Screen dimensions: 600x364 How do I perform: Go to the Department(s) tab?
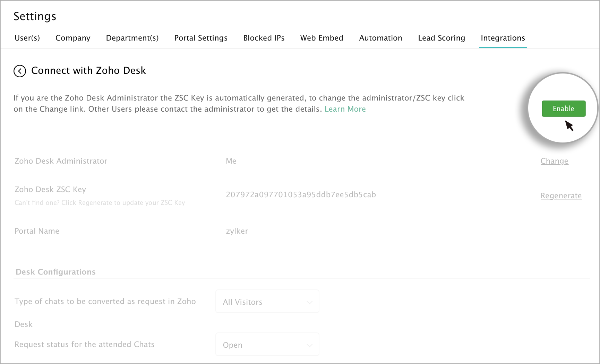pyautogui.click(x=132, y=38)
